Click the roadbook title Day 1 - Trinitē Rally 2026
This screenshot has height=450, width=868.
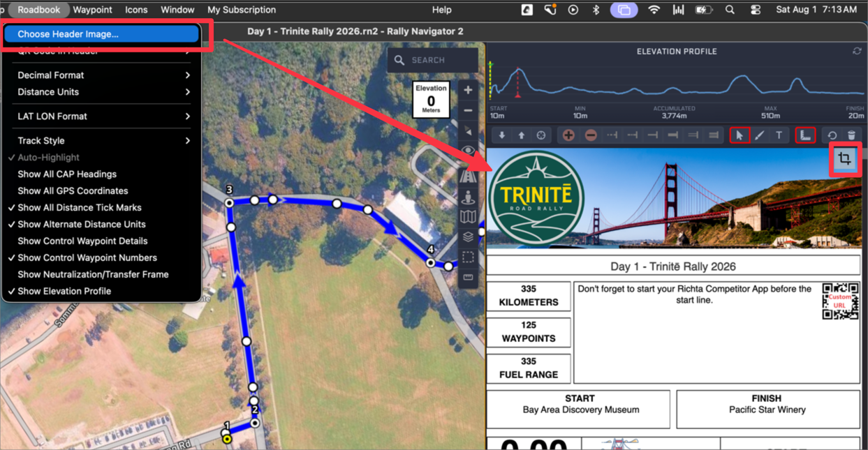(673, 266)
